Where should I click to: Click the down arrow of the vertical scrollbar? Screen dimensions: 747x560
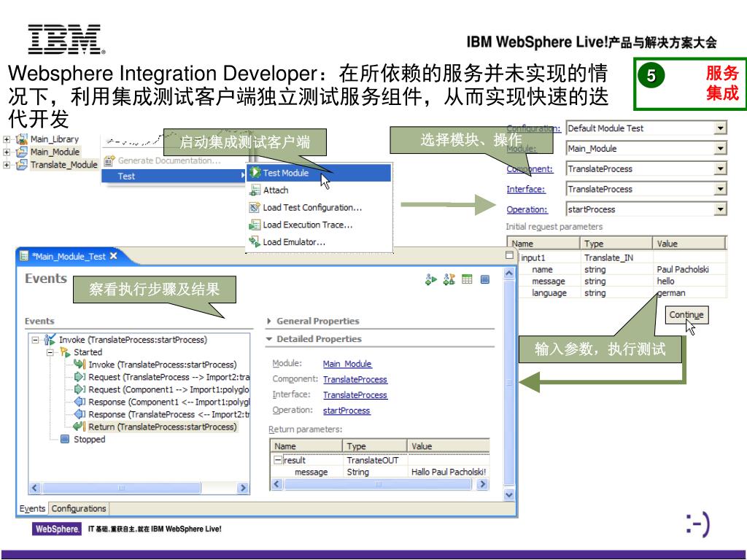click(x=509, y=495)
